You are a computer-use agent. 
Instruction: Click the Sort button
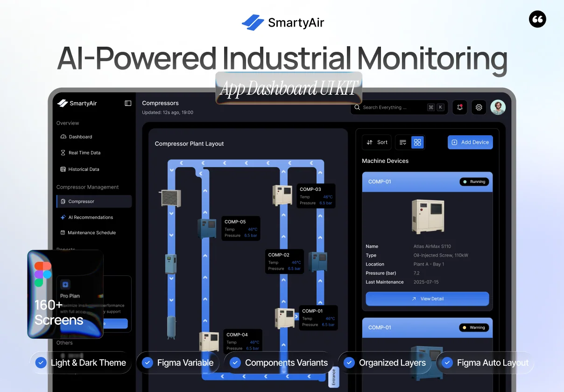(377, 142)
